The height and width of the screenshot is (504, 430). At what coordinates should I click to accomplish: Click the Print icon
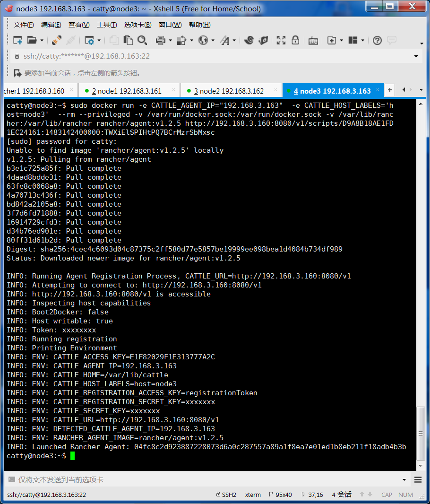(x=160, y=40)
